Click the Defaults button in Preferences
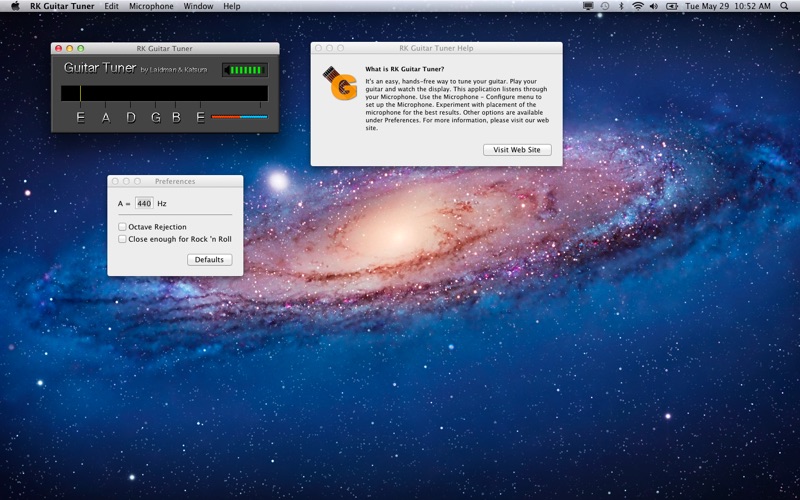800x500 pixels. point(209,260)
